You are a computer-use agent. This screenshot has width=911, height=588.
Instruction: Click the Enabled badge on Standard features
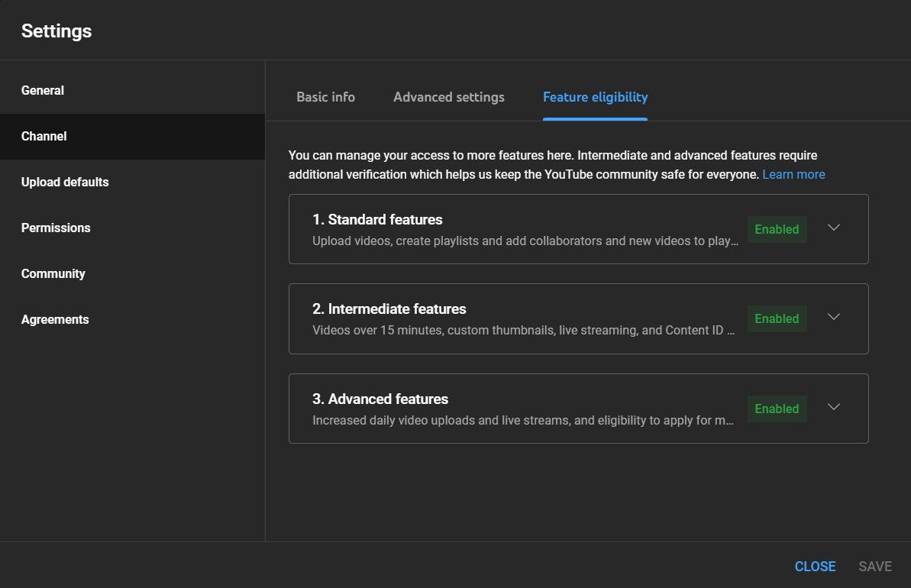(x=777, y=229)
